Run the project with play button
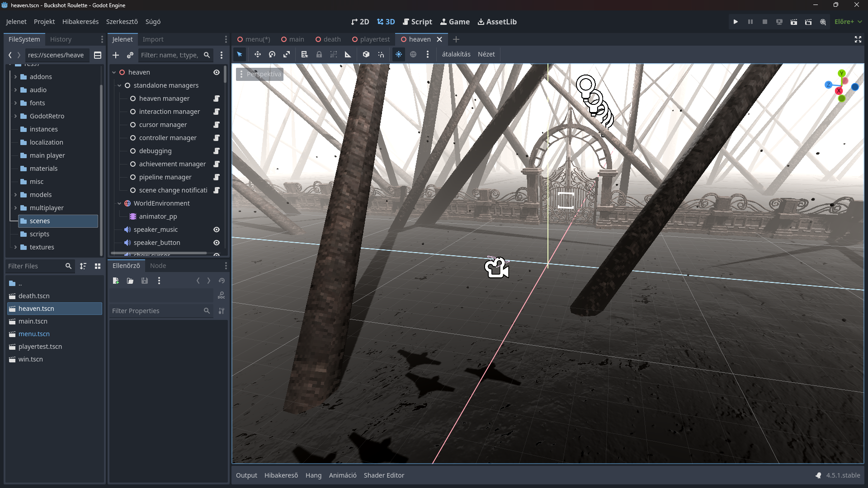The height and width of the screenshot is (488, 868). 736,22
